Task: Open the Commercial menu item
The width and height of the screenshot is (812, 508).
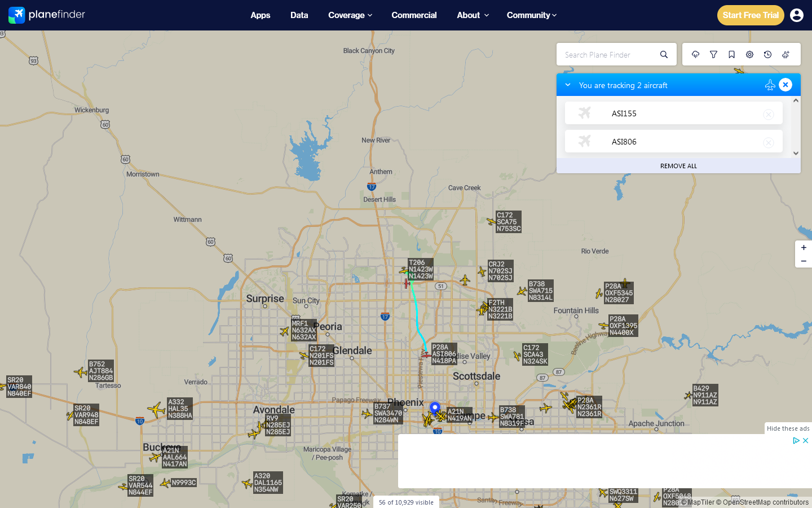Action: coord(414,15)
